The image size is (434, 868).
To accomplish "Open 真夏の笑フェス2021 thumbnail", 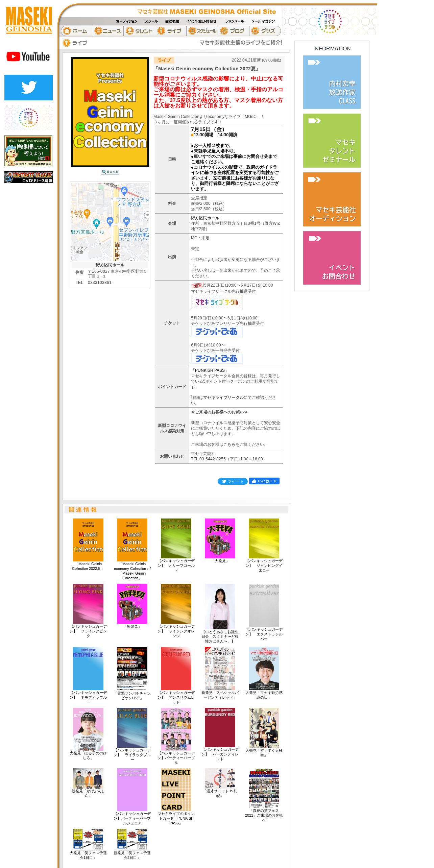I will tap(264, 788).
